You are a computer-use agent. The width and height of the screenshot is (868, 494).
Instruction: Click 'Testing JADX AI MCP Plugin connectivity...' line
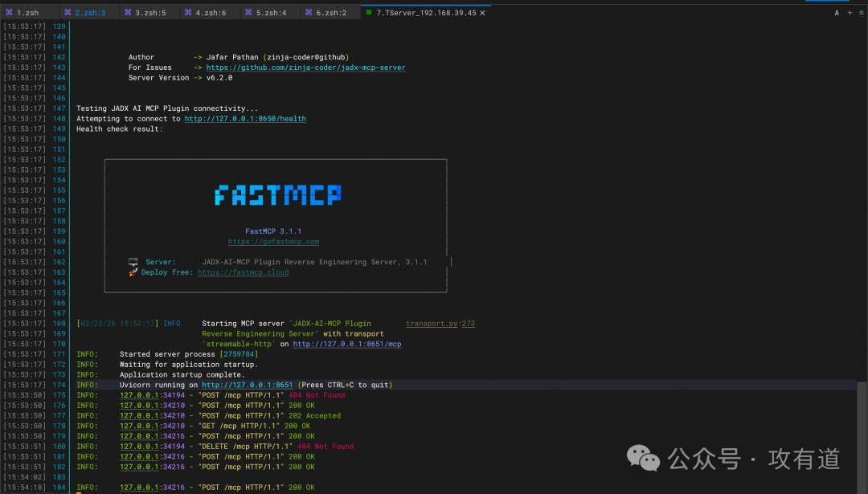tap(167, 108)
